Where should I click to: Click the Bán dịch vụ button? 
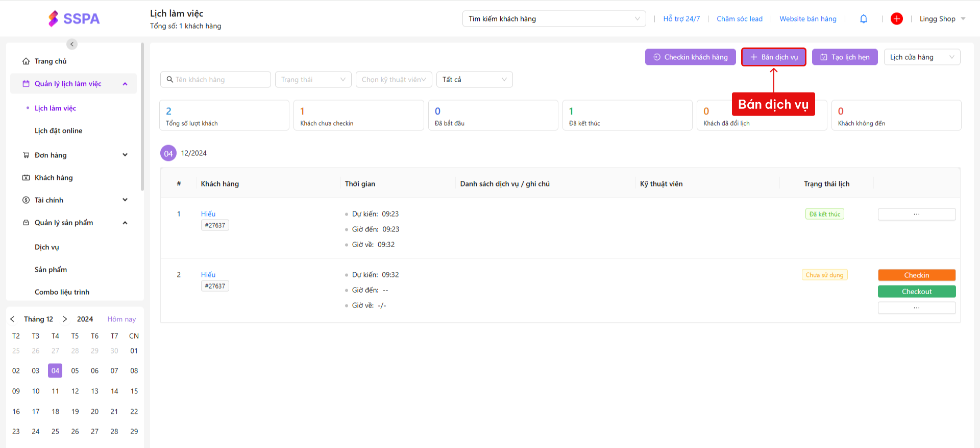pyautogui.click(x=774, y=57)
